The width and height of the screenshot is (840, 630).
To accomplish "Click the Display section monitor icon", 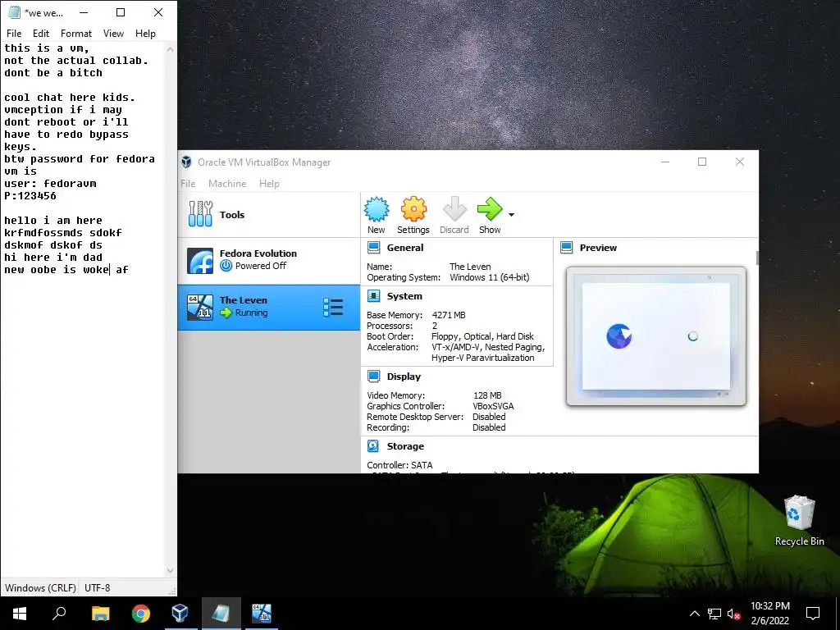I will pyautogui.click(x=374, y=376).
